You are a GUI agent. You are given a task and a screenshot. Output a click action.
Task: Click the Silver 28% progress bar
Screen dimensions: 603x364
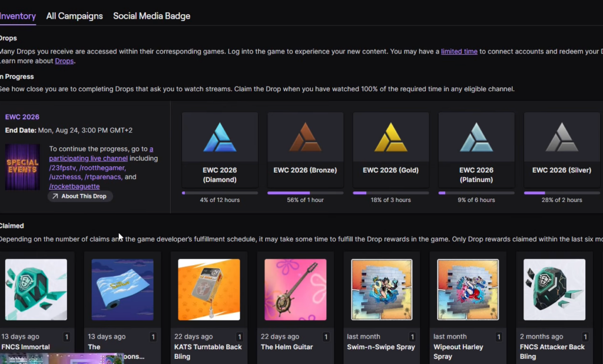point(562,193)
